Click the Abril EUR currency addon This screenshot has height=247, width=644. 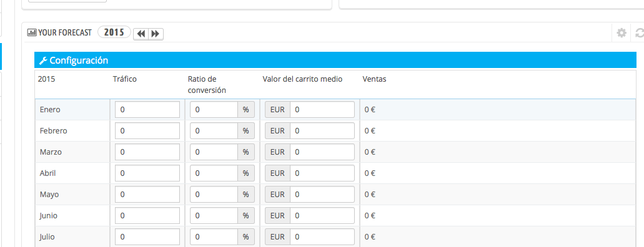click(277, 173)
